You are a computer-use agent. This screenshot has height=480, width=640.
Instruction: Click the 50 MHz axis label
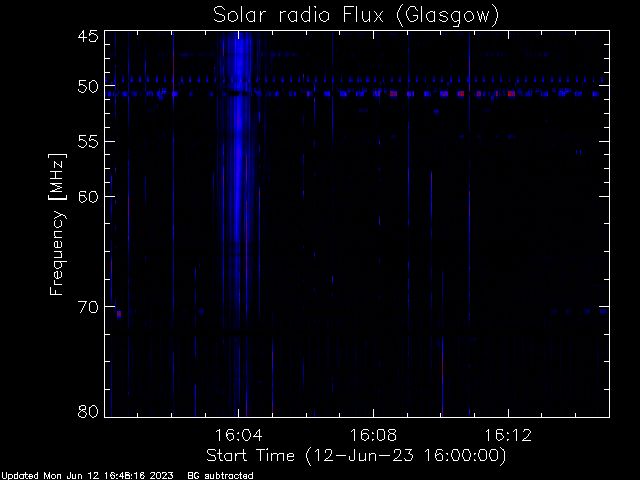tap(88, 87)
